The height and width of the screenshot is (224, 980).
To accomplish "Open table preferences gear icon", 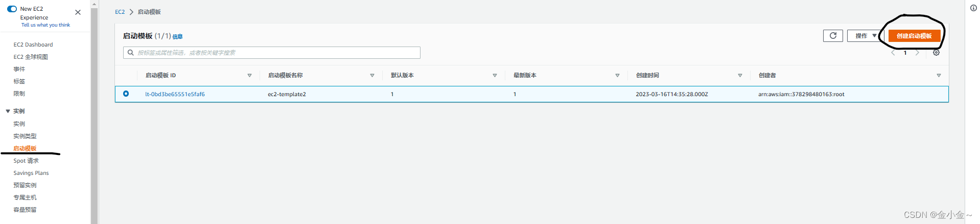I will tap(936, 53).
